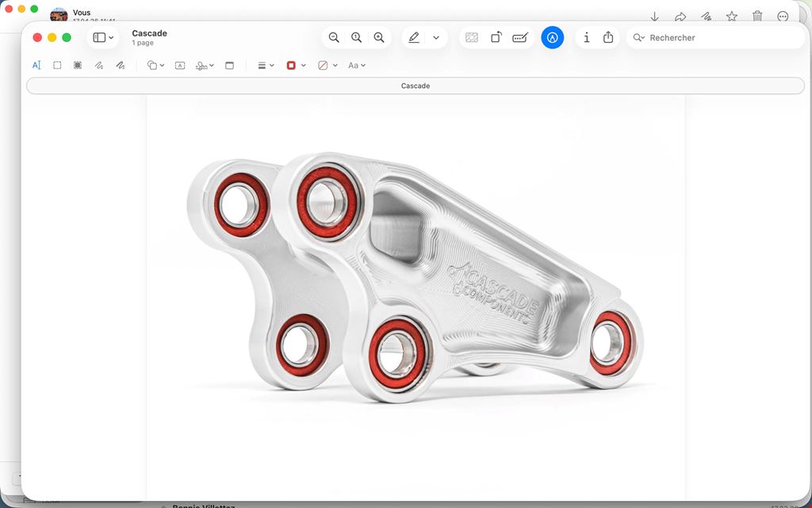Reset zoom to actual size
812x508 pixels.
356,37
